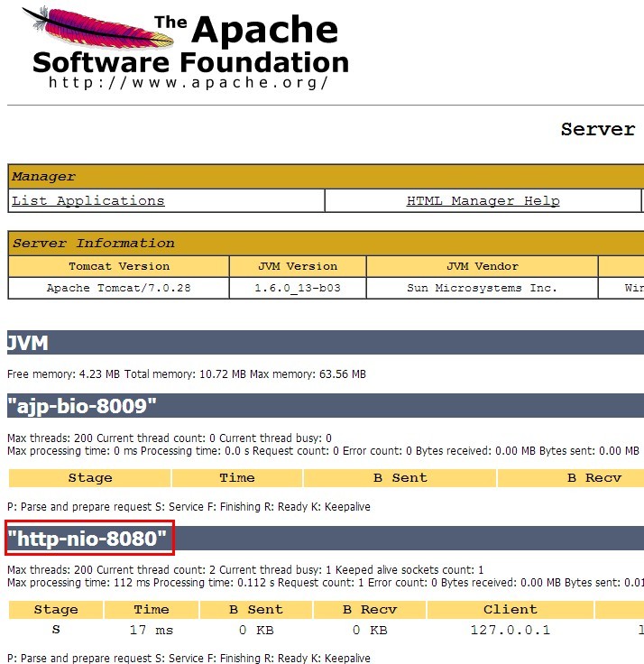Click the JVM Version column header

298,266
